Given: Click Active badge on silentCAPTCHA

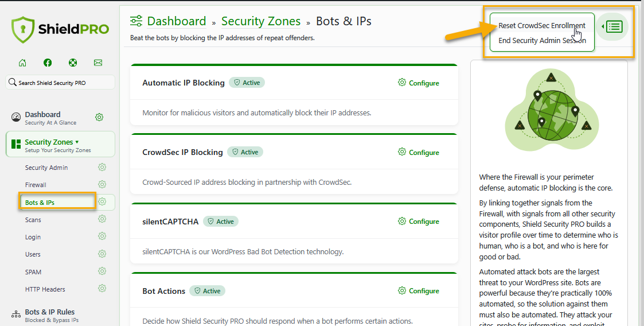Looking at the screenshot, I should click(221, 221).
